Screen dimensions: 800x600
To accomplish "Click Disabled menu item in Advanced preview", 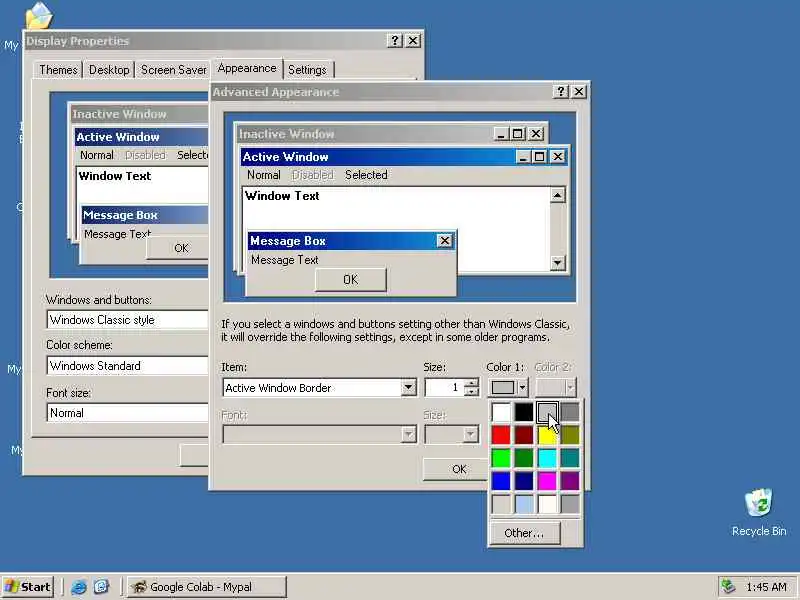I will [312, 175].
